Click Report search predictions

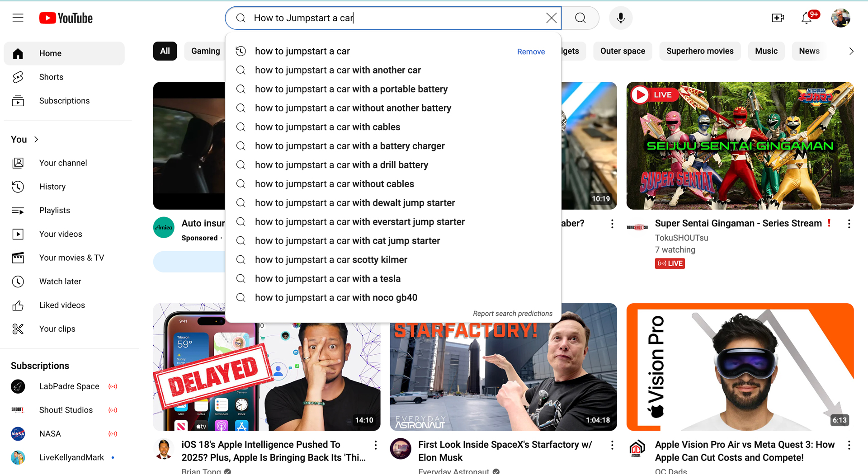[513, 314]
